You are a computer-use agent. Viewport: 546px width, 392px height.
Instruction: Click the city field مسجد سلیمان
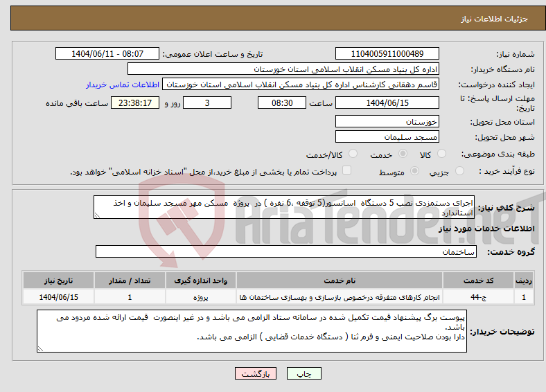[387, 136]
